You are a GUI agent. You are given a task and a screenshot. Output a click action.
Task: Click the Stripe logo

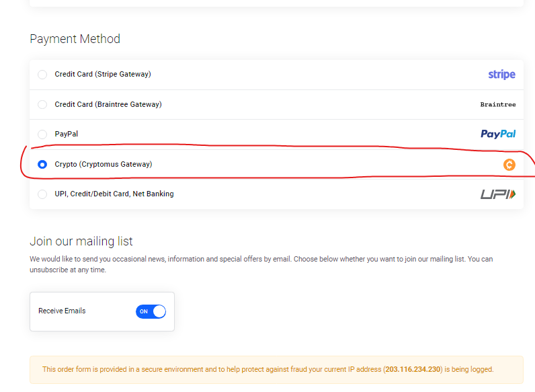click(501, 75)
